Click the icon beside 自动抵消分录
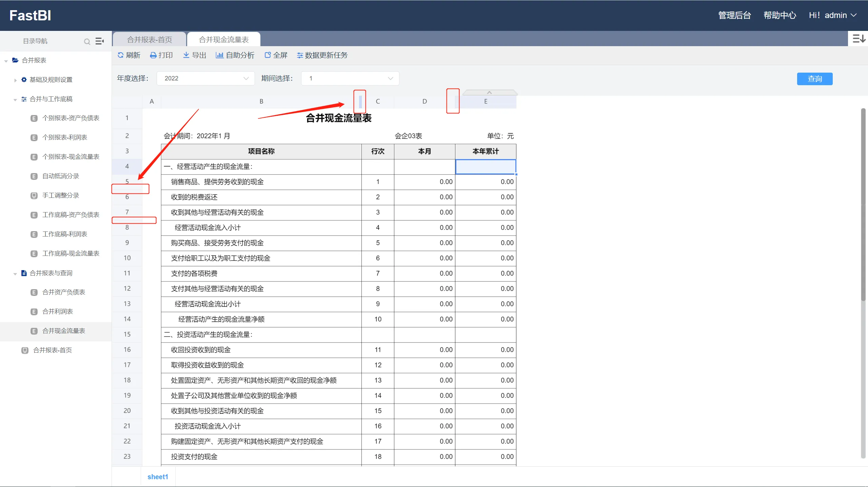868x487 pixels. coord(34,176)
